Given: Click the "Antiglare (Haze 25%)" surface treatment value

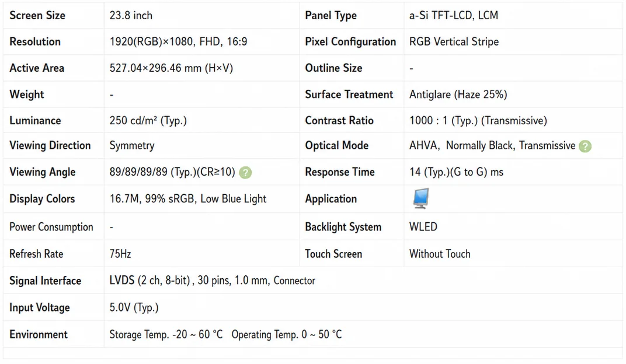Looking at the screenshot, I should (x=458, y=94).
